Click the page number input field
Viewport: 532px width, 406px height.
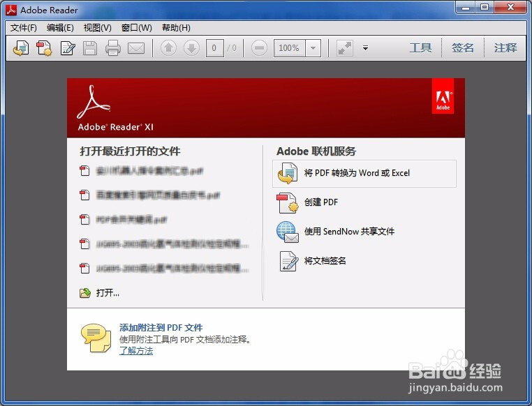215,48
